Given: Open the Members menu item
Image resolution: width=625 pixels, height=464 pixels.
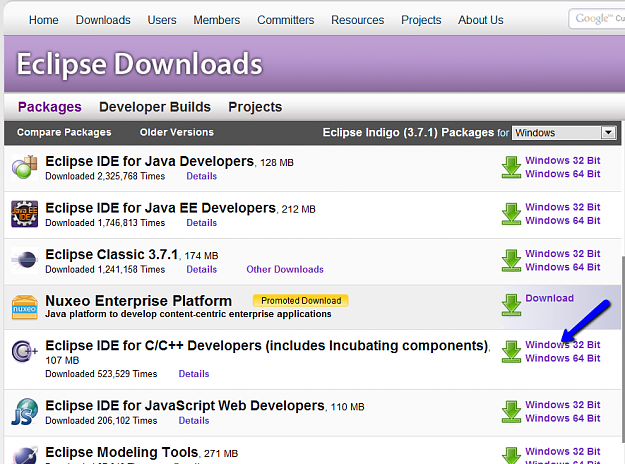Looking at the screenshot, I should [x=217, y=20].
